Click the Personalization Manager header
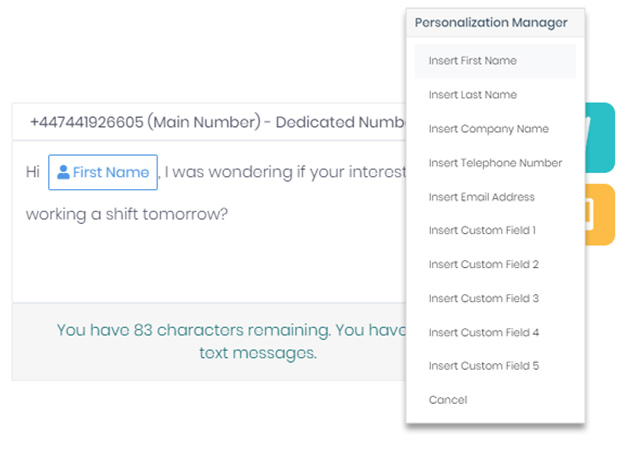The image size is (632, 462). (491, 22)
